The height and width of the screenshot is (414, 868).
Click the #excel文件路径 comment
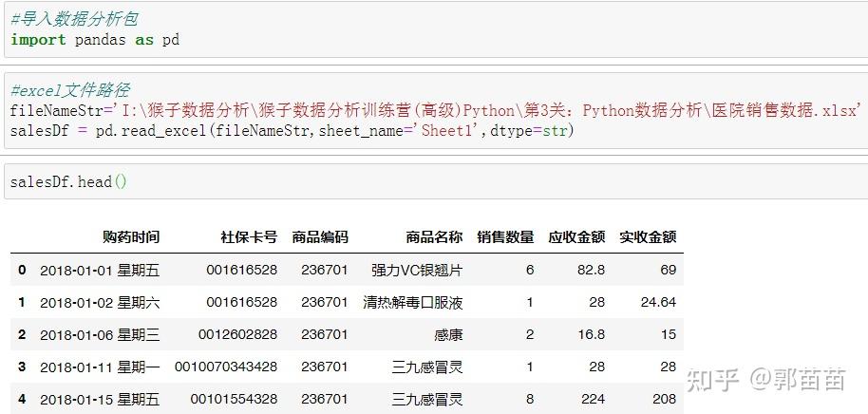69,90
